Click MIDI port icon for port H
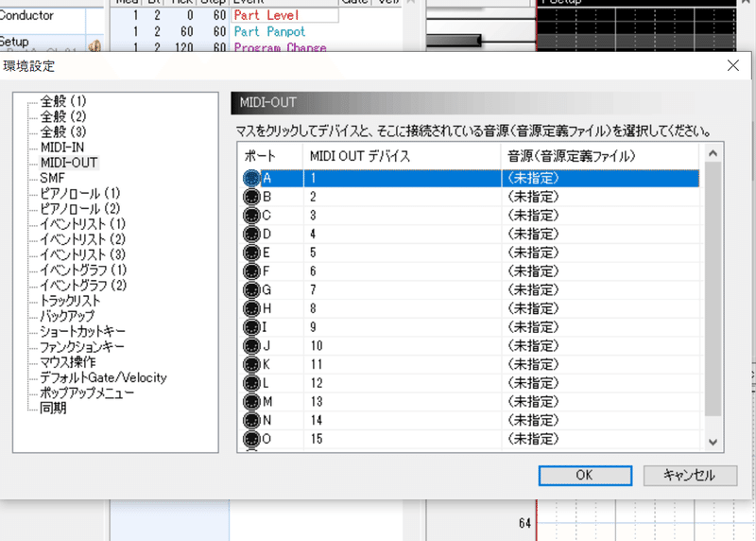 pyautogui.click(x=251, y=308)
